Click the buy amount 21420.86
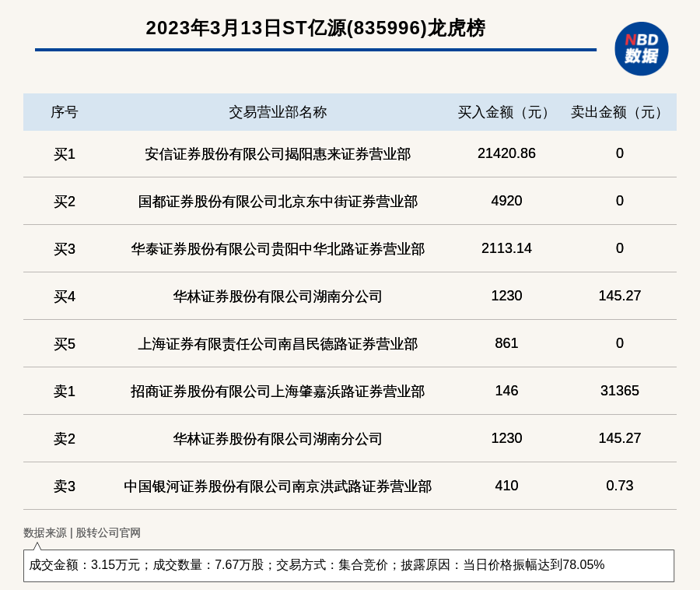This screenshot has height=590, width=700. pyautogui.click(x=506, y=153)
